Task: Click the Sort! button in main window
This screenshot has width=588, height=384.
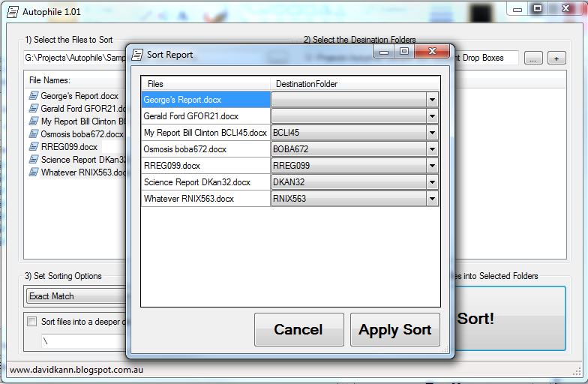Action: click(510, 318)
